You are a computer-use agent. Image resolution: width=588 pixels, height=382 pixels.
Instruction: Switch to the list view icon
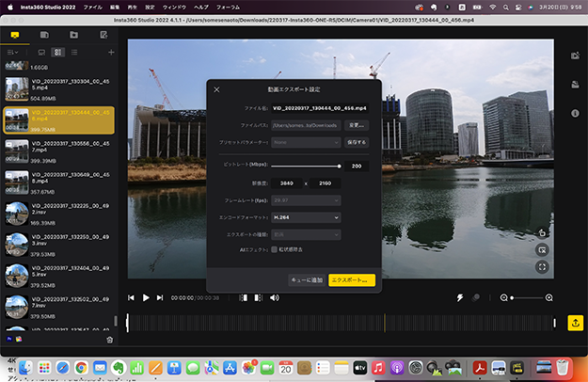[x=76, y=53]
